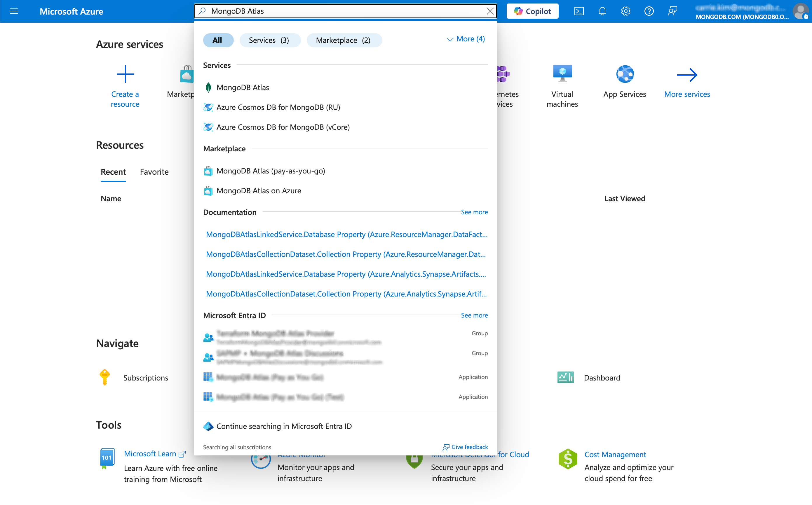812x505 pixels.
Task: Launch Copilot from the top bar
Action: point(532,11)
